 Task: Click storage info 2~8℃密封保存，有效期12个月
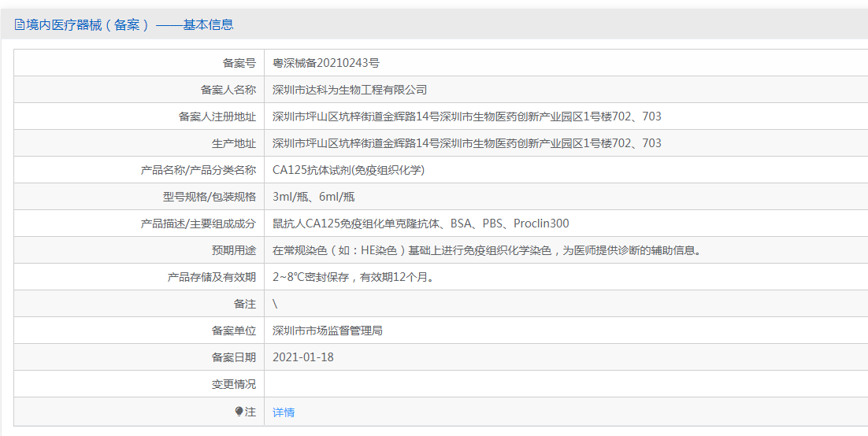point(353,277)
